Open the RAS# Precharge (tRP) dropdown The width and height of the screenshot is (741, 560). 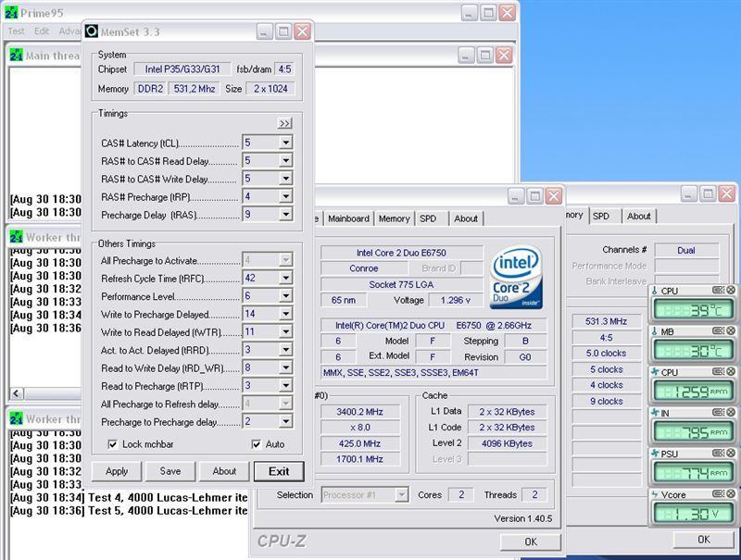(285, 196)
